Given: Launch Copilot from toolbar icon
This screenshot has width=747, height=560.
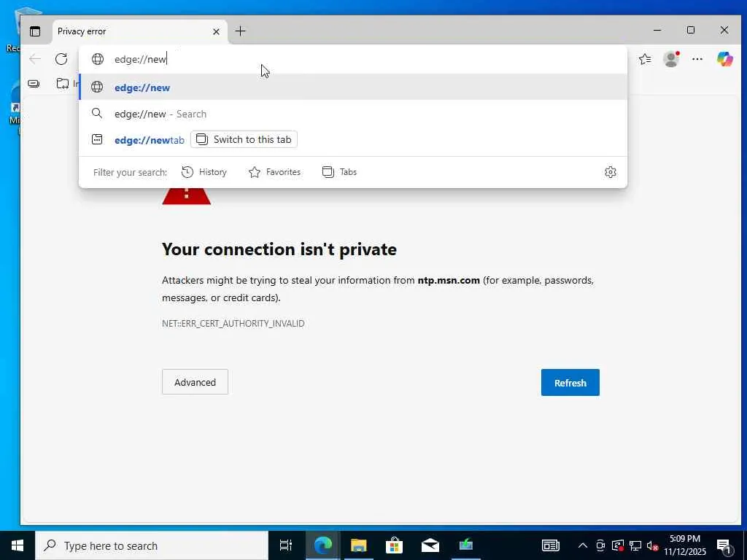Looking at the screenshot, I should (x=725, y=59).
